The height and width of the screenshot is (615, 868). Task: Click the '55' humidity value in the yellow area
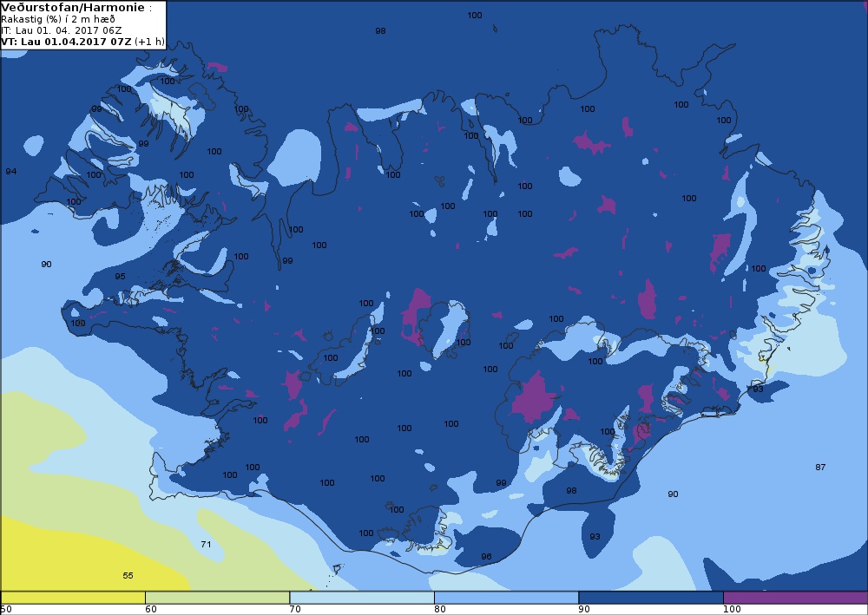(128, 576)
